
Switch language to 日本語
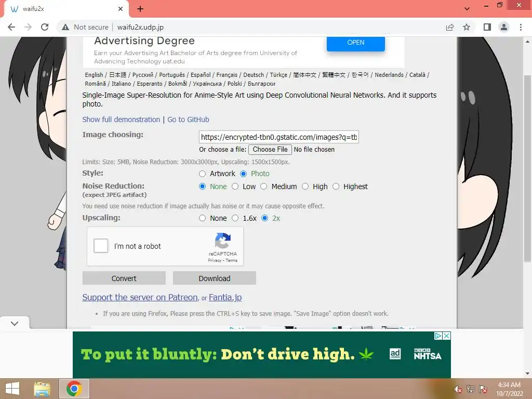(118, 75)
